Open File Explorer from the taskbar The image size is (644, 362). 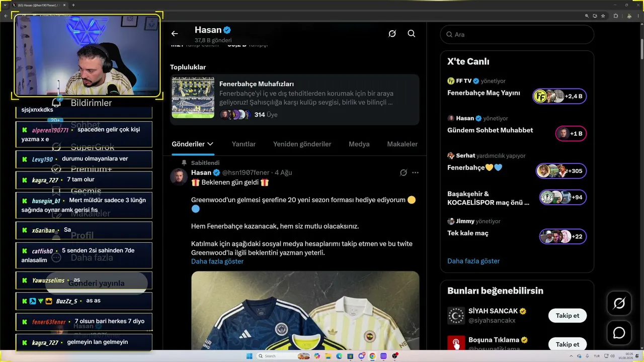pos(328,356)
